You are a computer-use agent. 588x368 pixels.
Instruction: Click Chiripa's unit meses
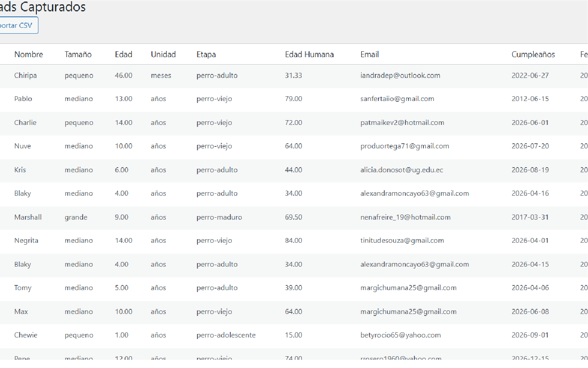click(x=161, y=76)
